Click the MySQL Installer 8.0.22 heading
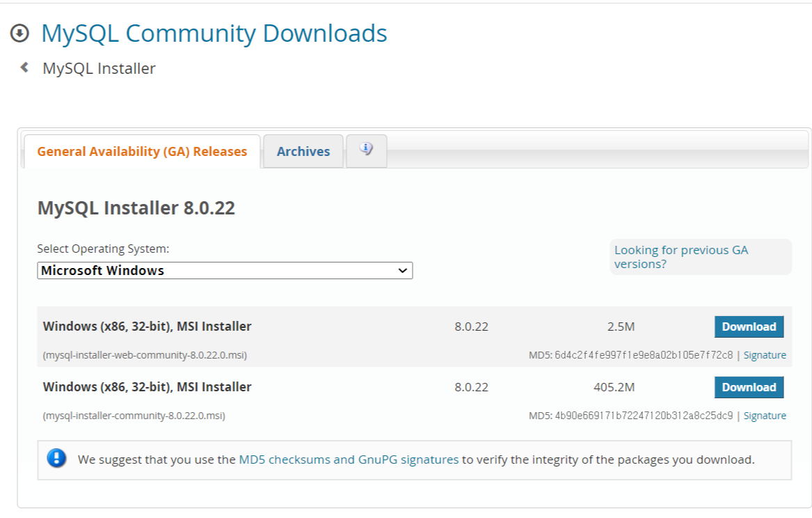This screenshot has width=812, height=518. (136, 207)
